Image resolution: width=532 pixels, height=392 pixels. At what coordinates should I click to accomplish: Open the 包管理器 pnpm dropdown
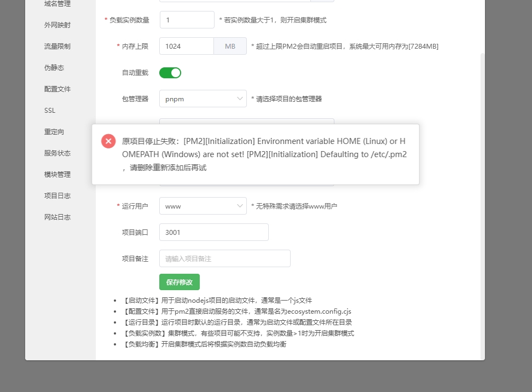[203, 99]
